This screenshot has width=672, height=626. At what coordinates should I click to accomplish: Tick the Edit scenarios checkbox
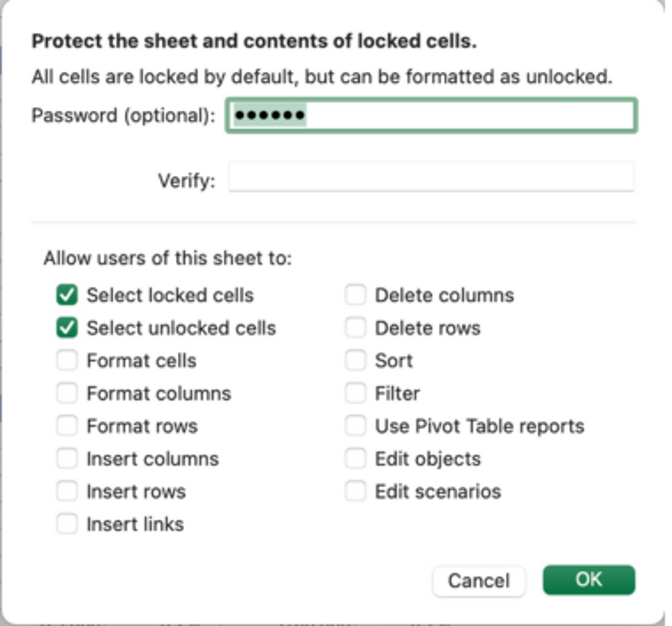[355, 491]
